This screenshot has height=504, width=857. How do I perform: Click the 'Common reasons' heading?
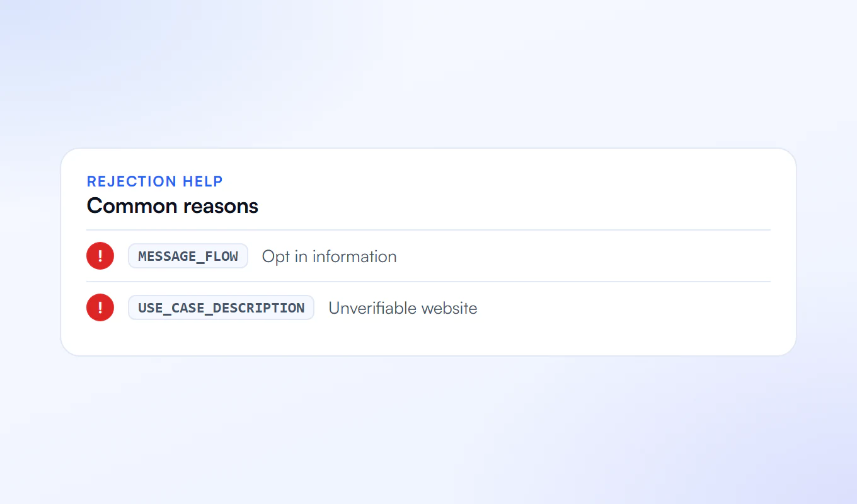coord(173,206)
